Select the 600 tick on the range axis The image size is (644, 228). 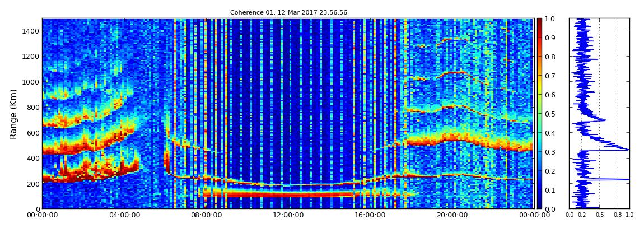click(x=32, y=133)
